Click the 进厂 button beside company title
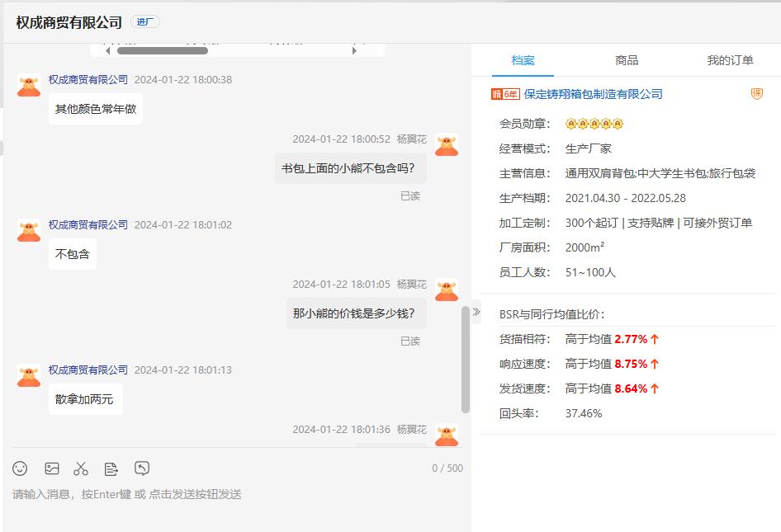781x532 pixels. 145,22
